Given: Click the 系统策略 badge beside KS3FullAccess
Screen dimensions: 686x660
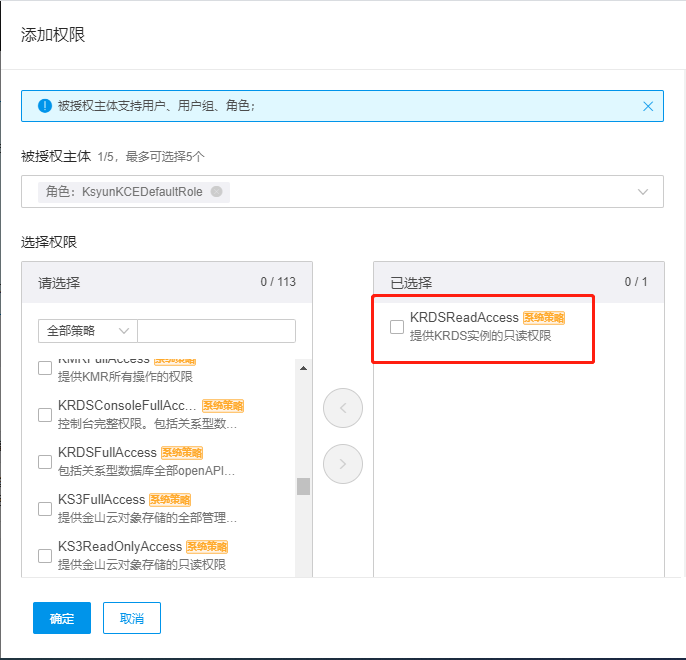Looking at the screenshot, I should (170, 499).
